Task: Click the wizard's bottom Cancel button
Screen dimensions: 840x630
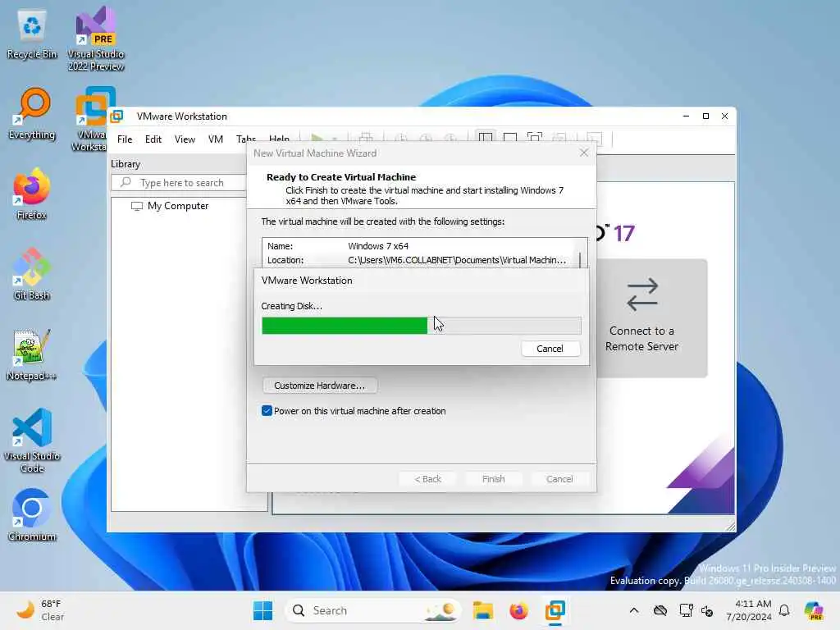Action: tap(559, 479)
